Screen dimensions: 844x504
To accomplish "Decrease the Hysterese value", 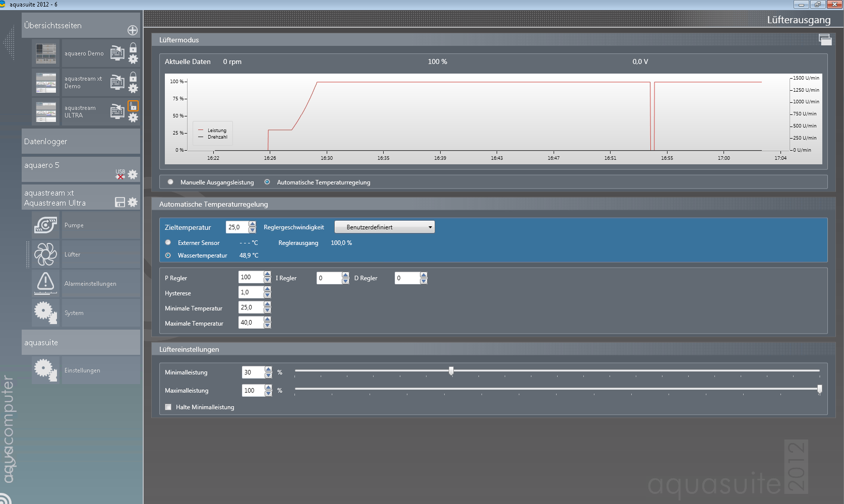I will coord(268,295).
